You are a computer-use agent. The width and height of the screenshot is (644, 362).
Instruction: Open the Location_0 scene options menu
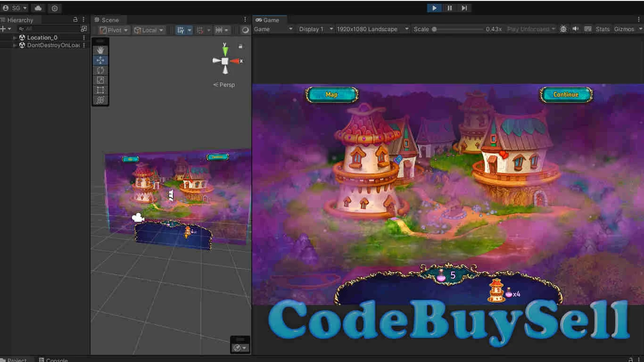click(x=84, y=38)
